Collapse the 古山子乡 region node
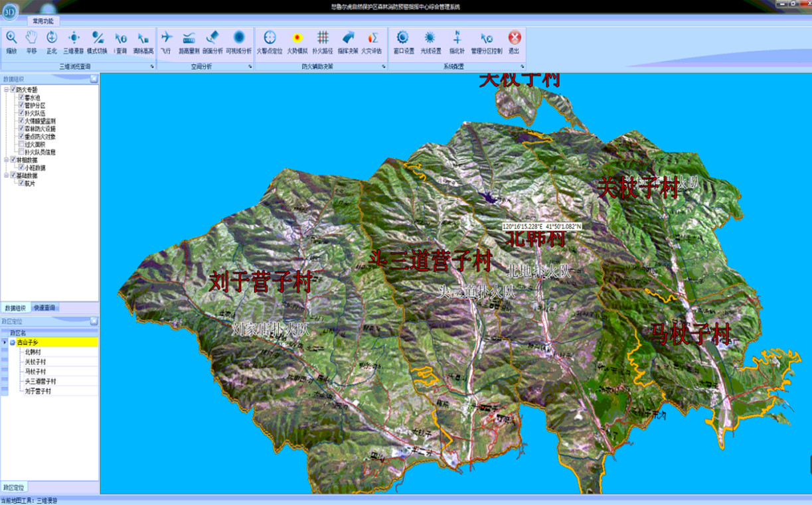This screenshot has height=505, width=812. point(12,342)
